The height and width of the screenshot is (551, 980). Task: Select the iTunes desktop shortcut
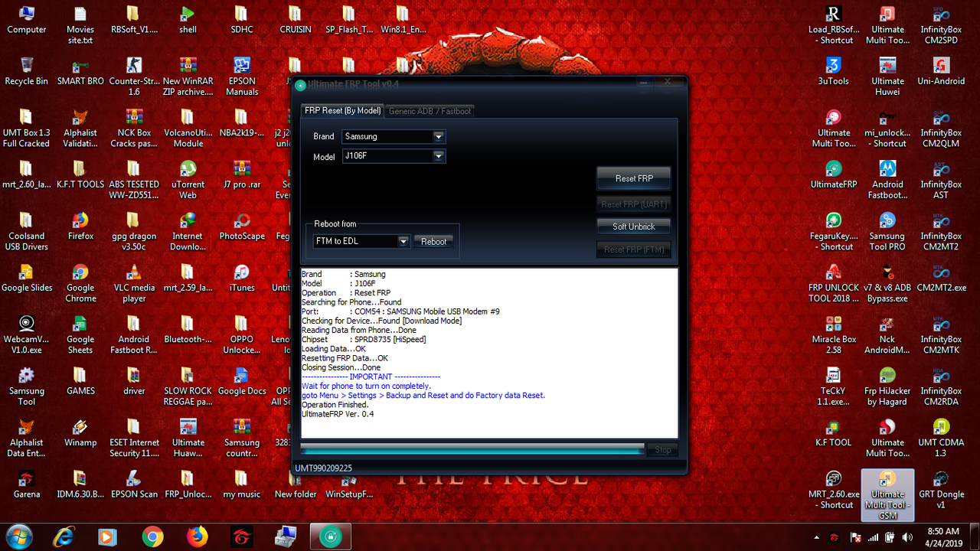242,278
